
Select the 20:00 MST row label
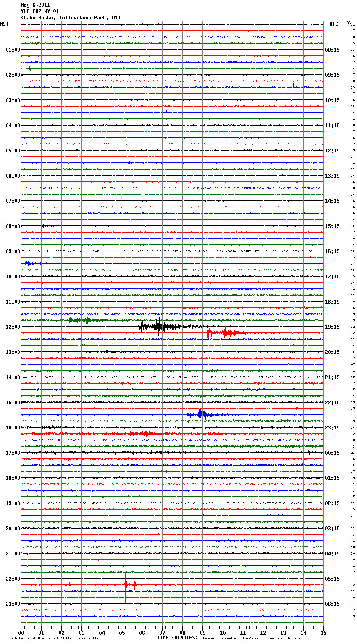click(13, 529)
